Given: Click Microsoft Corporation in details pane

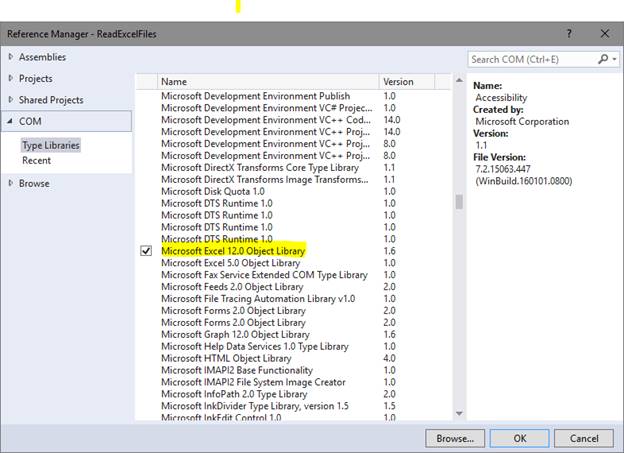Looking at the screenshot, I should tap(522, 121).
